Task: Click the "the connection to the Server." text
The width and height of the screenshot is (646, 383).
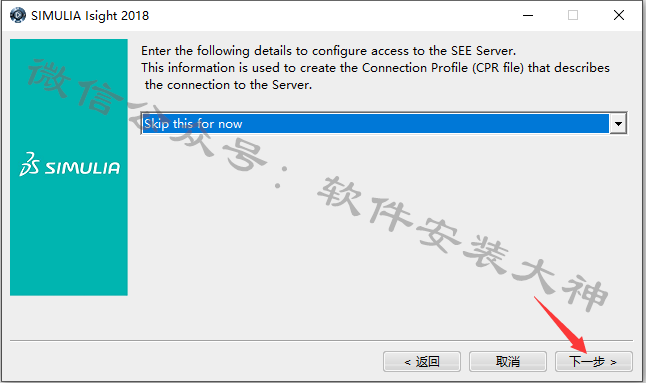Action: pos(228,85)
